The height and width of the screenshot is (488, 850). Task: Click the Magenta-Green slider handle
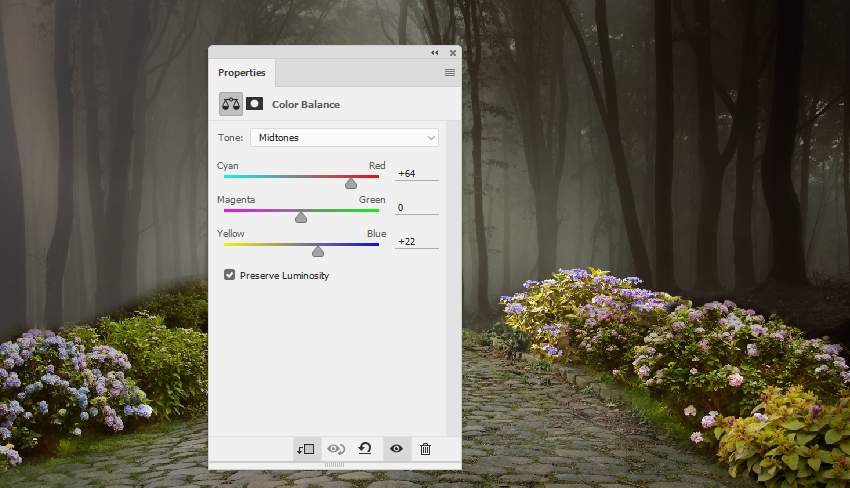pyautogui.click(x=301, y=217)
